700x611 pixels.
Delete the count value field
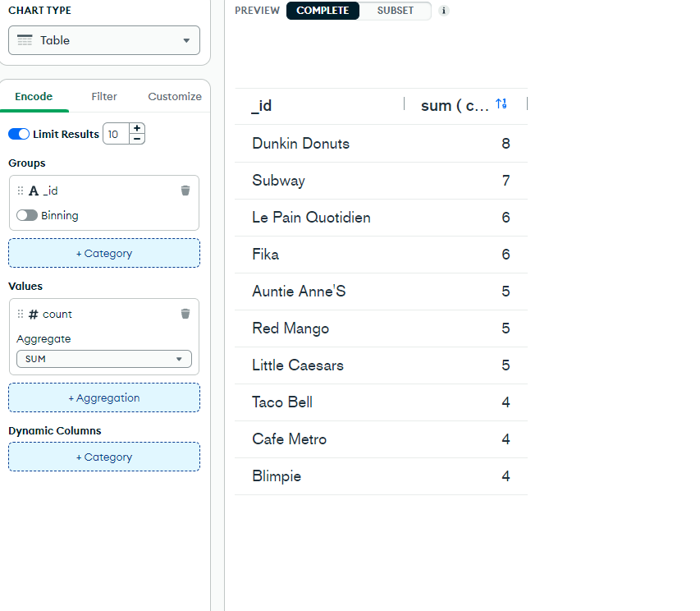pos(185,314)
